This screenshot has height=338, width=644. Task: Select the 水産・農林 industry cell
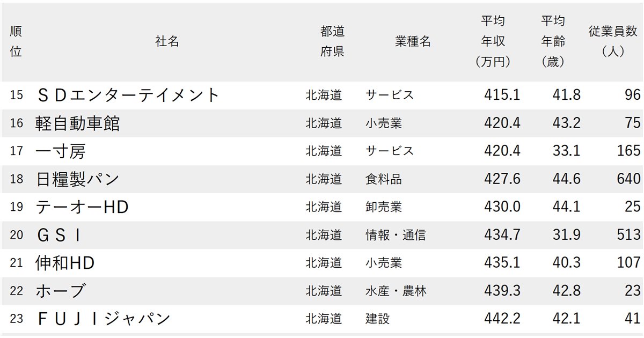point(395,291)
